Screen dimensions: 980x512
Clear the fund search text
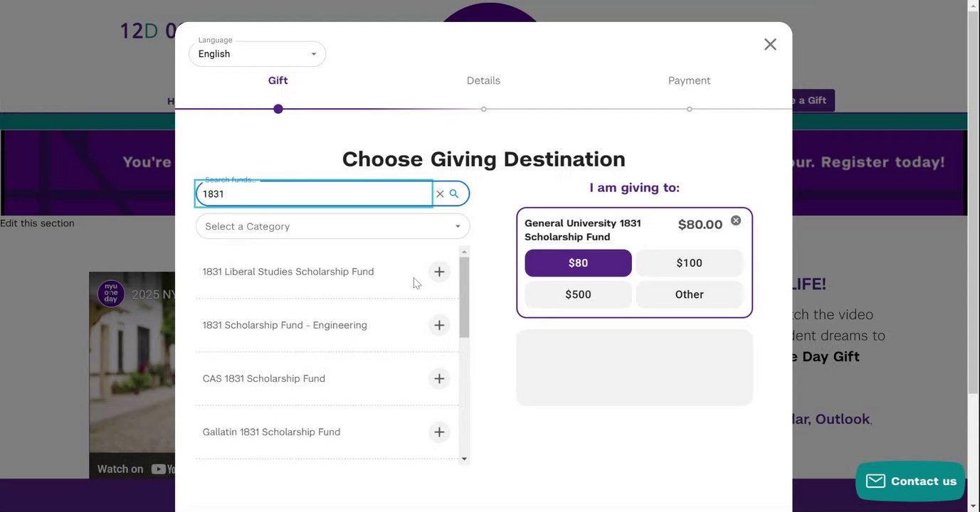(x=440, y=193)
